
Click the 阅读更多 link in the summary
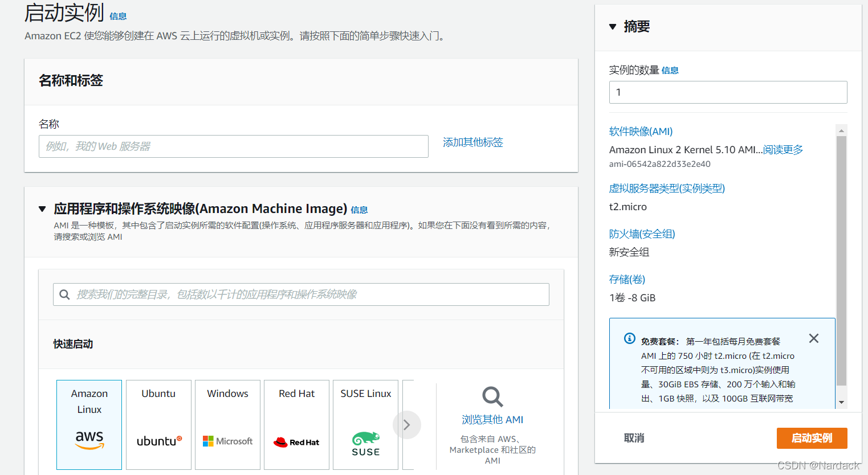click(x=782, y=150)
